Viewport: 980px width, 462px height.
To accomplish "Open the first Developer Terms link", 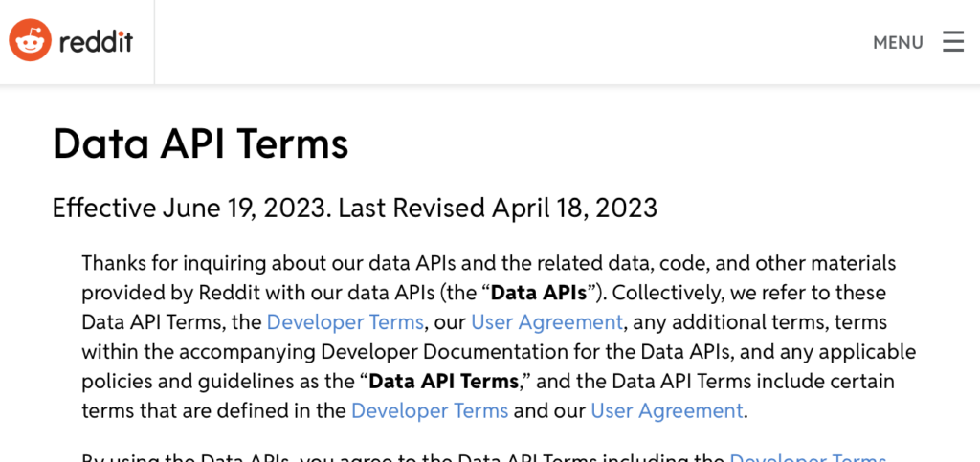I will coord(345,322).
